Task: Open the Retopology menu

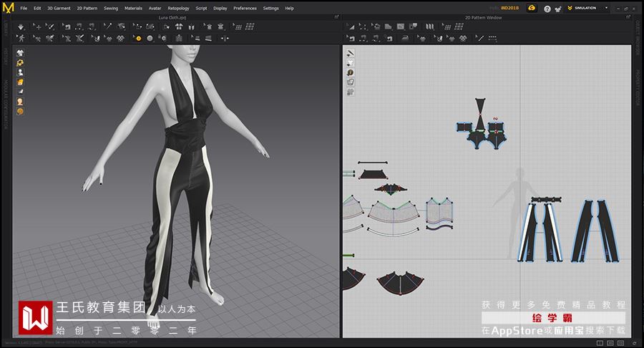Action: coord(178,8)
